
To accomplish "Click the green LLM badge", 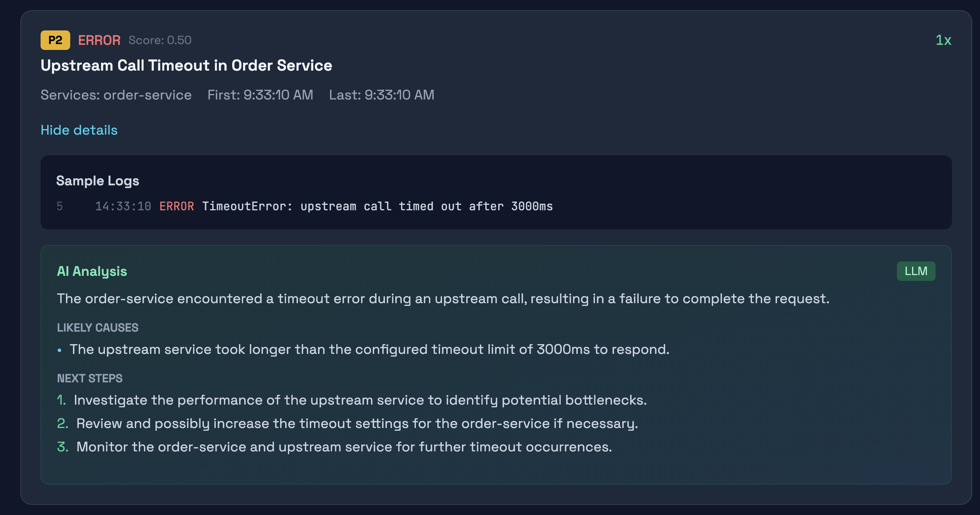I will tap(916, 271).
